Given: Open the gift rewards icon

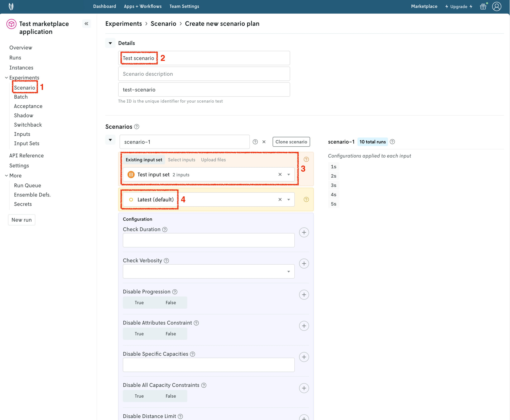Looking at the screenshot, I should (483, 6).
